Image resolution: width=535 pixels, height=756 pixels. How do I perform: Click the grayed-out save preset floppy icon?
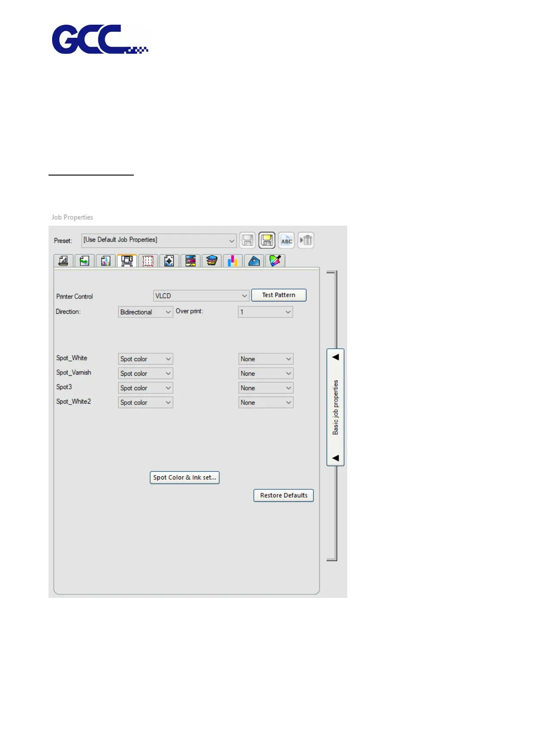click(248, 241)
